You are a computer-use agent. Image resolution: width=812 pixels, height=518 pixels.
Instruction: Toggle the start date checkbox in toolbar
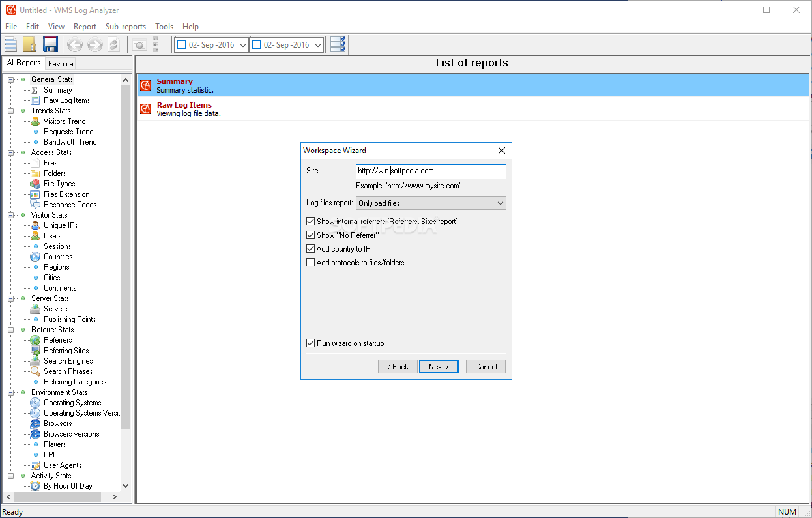tap(182, 45)
